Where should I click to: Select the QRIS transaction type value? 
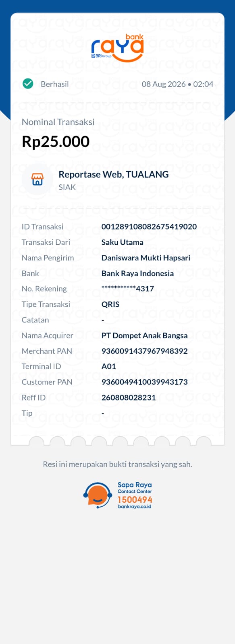click(110, 304)
